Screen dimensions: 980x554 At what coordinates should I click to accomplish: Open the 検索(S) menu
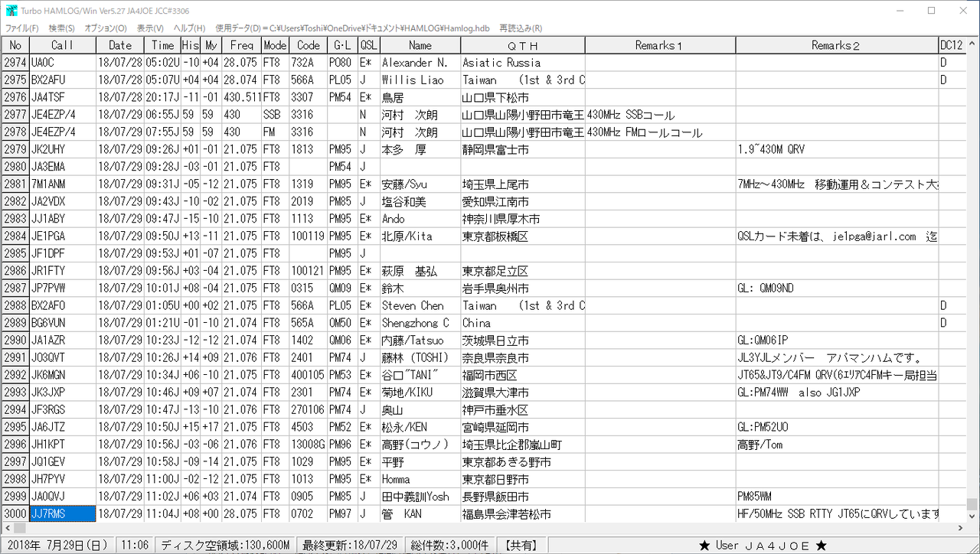61,28
